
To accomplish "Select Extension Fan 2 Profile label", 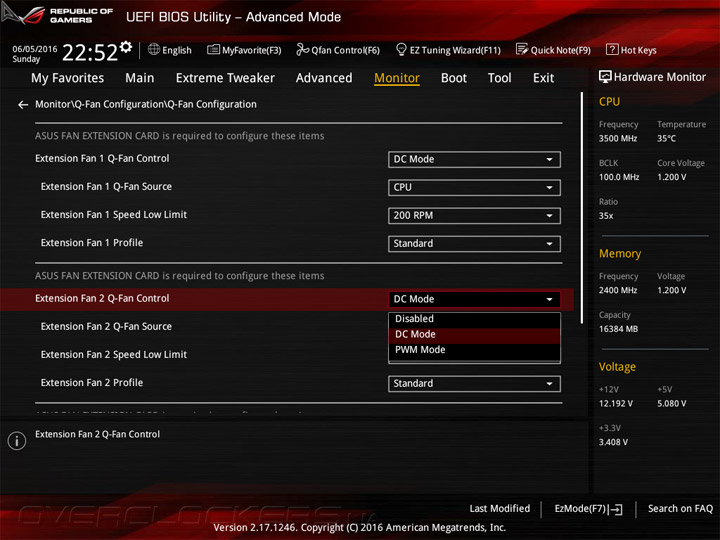I will pyautogui.click(x=91, y=383).
